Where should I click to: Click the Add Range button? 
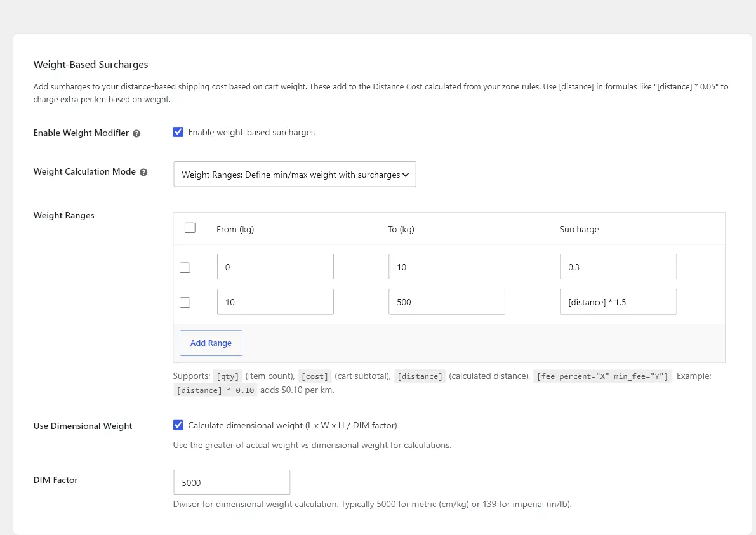pos(211,343)
